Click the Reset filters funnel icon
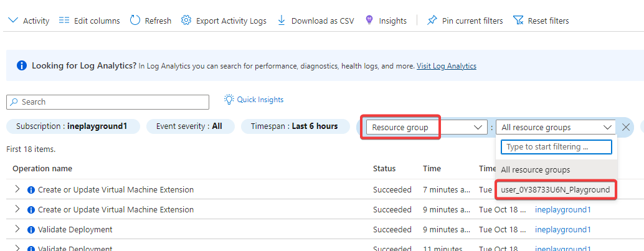 pos(518,21)
